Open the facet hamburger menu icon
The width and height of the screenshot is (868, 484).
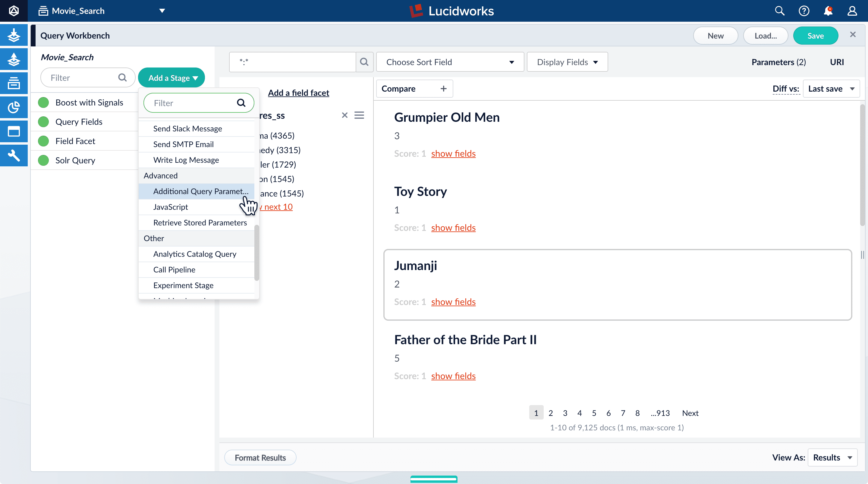click(359, 115)
